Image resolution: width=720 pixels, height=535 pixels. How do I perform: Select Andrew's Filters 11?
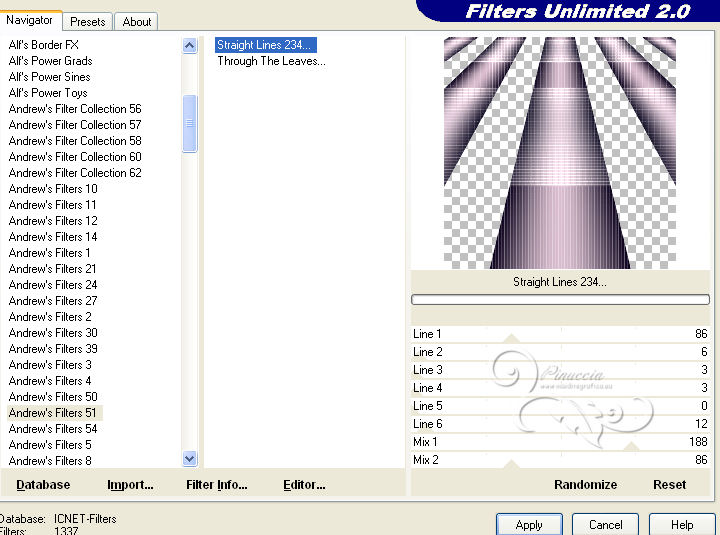click(52, 205)
